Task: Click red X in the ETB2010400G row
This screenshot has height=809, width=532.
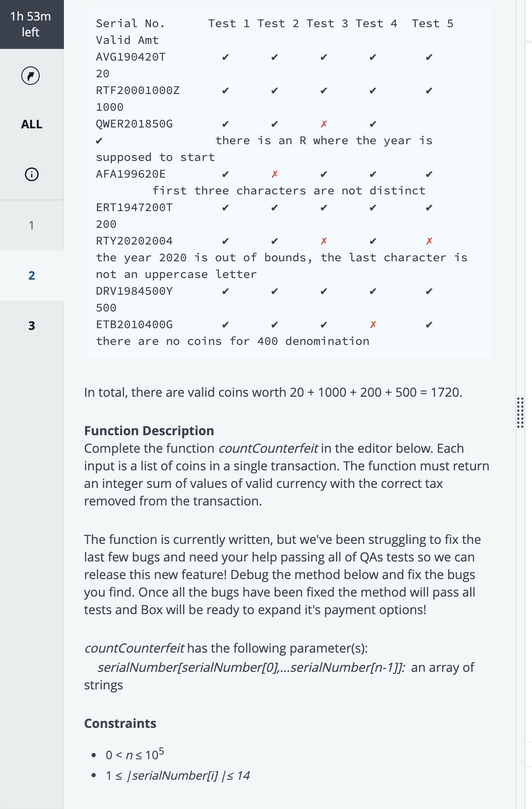Action: [373, 325]
